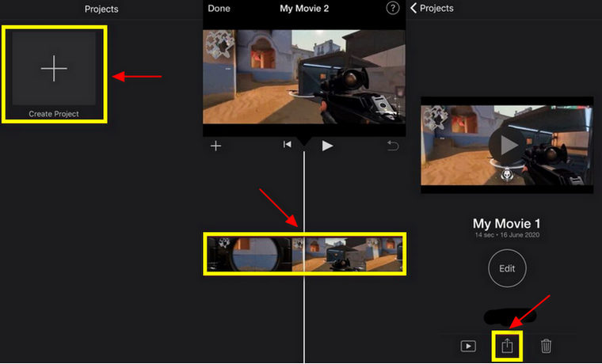Play My Movie 1 full screen icon
This screenshot has height=364, width=602.
[468, 347]
